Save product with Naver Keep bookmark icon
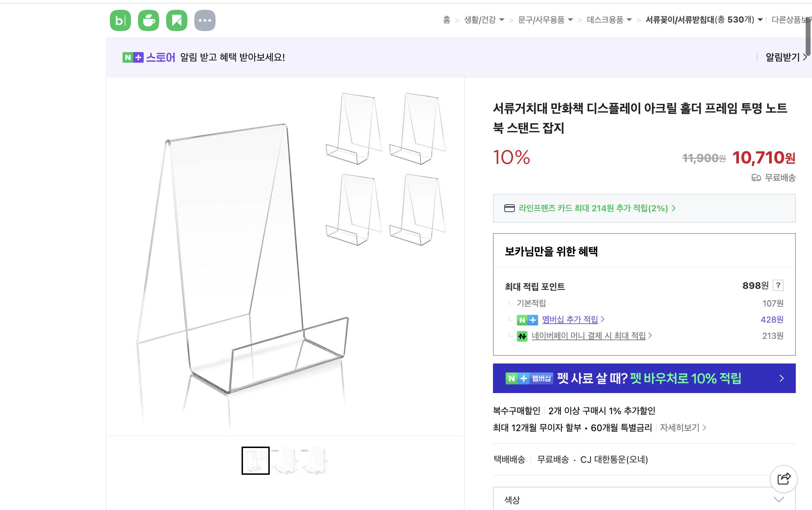812x510 pixels. [x=177, y=20]
